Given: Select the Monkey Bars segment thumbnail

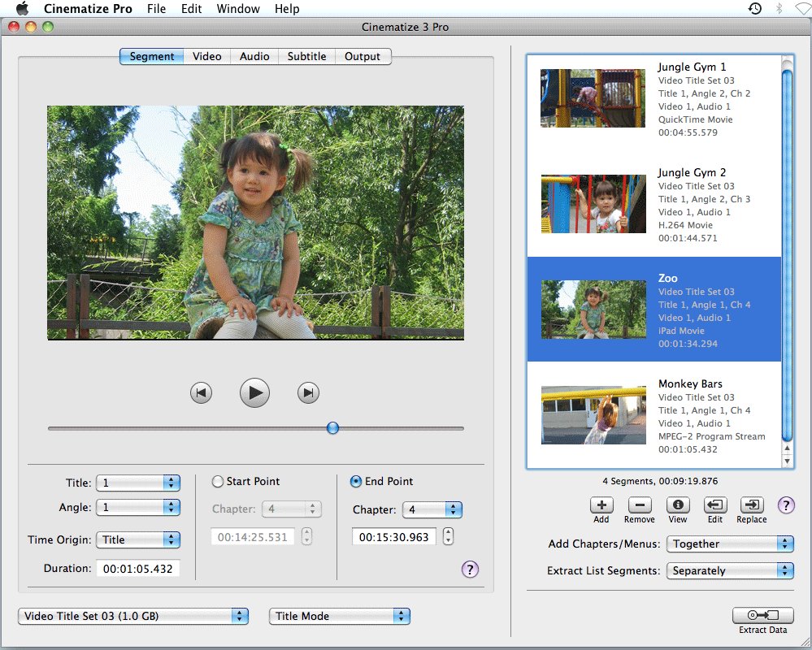Looking at the screenshot, I should pos(593,415).
